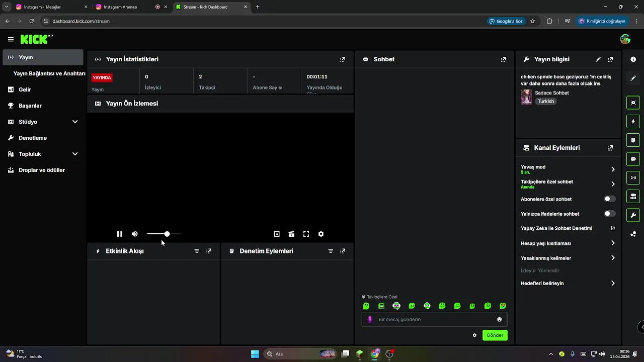Click Kimliğinizi doğrulayın button
The image size is (644, 362).
(x=602, y=21)
